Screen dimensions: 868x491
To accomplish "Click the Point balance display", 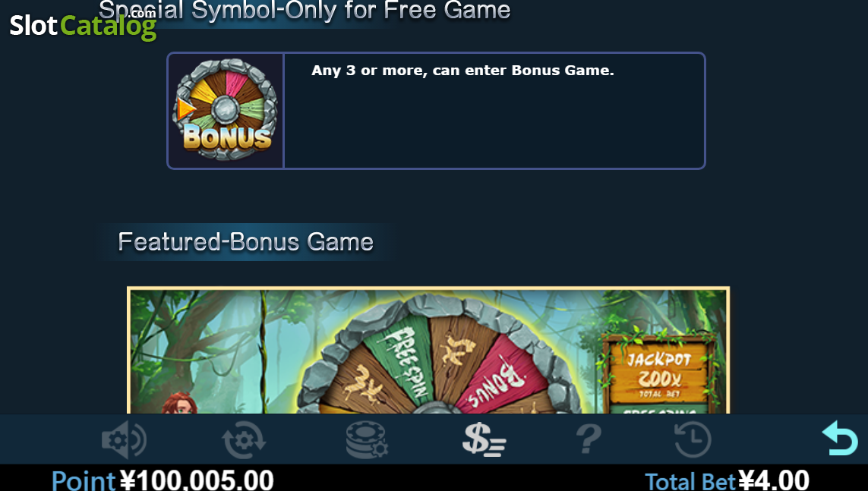I will pos(163,480).
